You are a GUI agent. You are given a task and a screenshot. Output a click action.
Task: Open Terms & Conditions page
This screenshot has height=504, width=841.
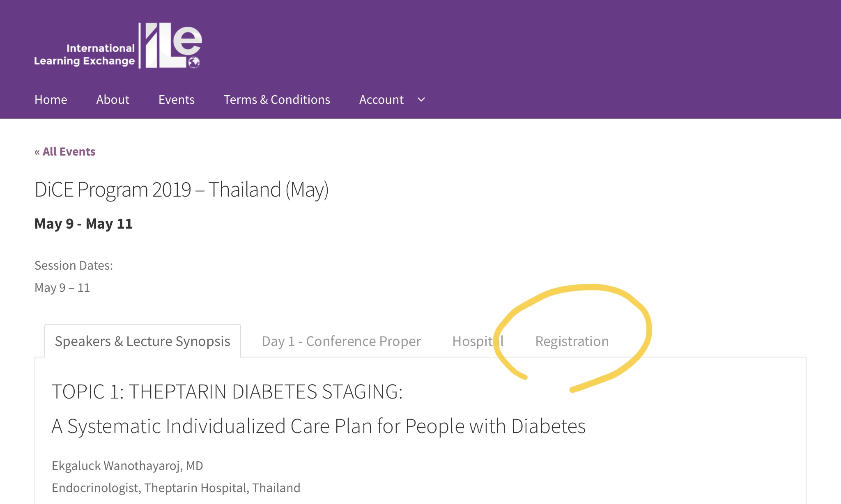(x=277, y=100)
